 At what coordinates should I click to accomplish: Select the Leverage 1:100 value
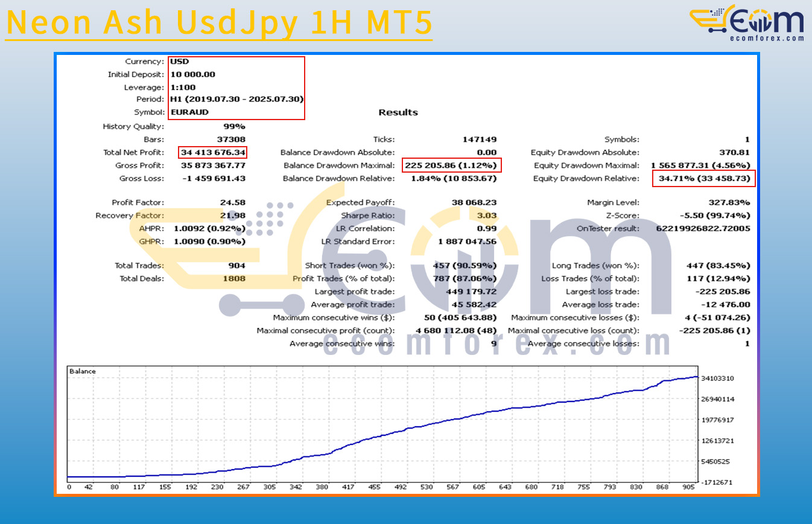(183, 88)
